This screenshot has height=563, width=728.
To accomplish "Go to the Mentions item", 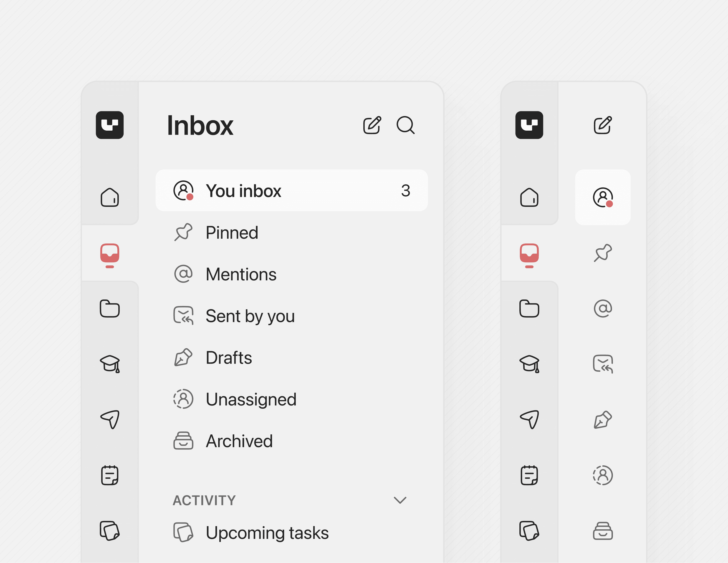I will tap(241, 274).
